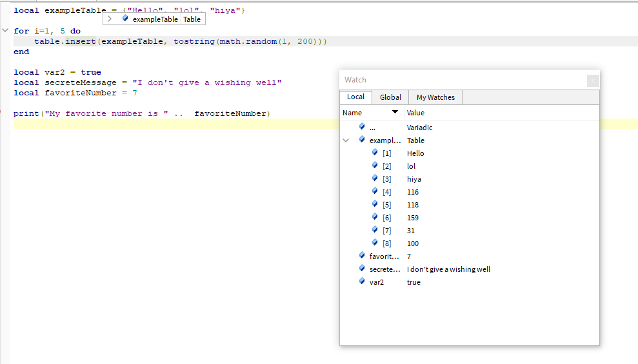
Task: Click the icon beside var2 in Watch
Action: pos(362,282)
